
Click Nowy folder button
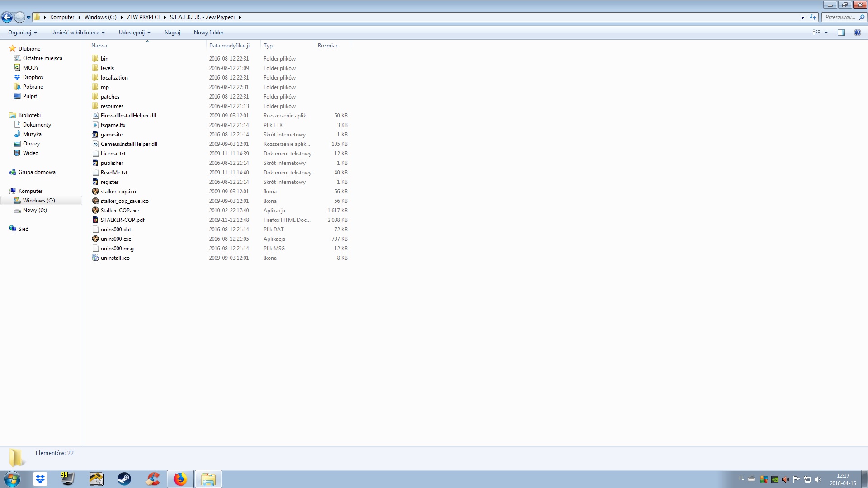pyautogui.click(x=208, y=33)
